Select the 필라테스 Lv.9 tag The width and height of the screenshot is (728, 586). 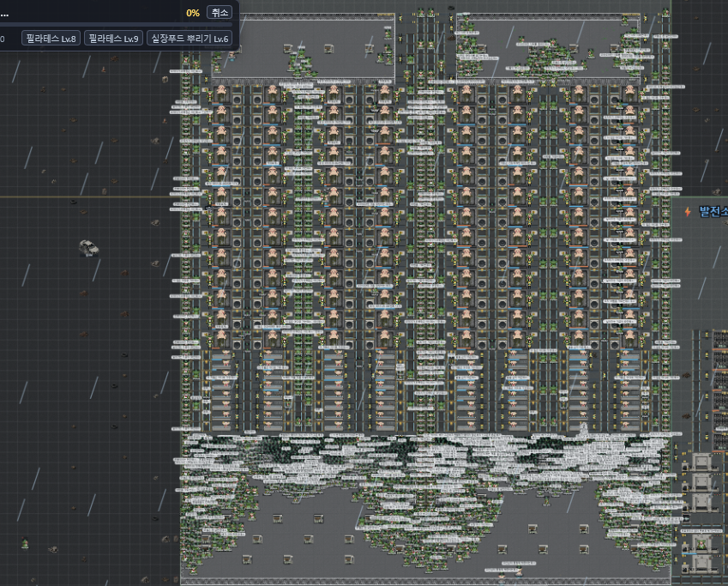coord(113,38)
